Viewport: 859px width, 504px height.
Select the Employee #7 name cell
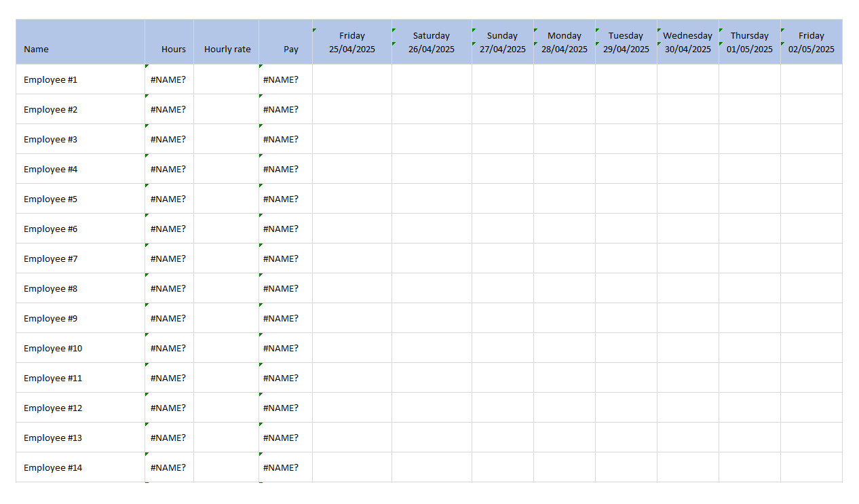click(x=80, y=258)
